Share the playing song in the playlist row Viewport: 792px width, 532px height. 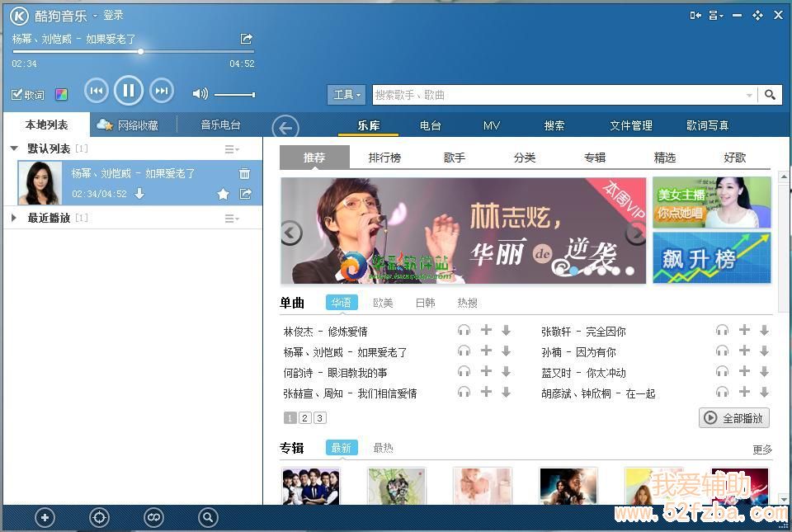pos(246,194)
